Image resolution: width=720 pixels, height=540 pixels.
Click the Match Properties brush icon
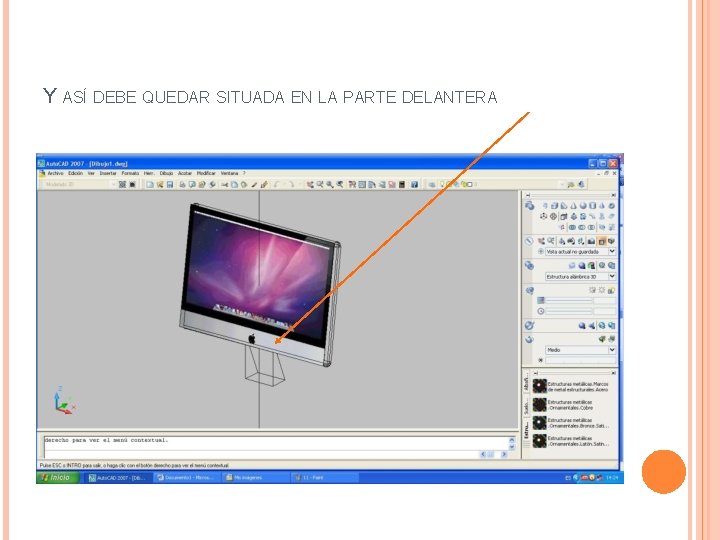[264, 185]
